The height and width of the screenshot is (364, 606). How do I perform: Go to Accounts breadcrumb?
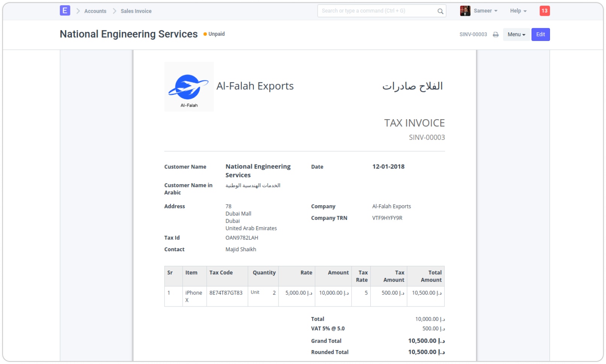pos(95,11)
